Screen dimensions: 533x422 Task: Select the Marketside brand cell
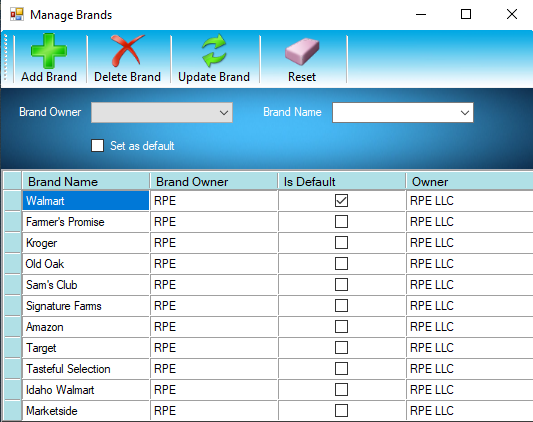[x=86, y=411]
